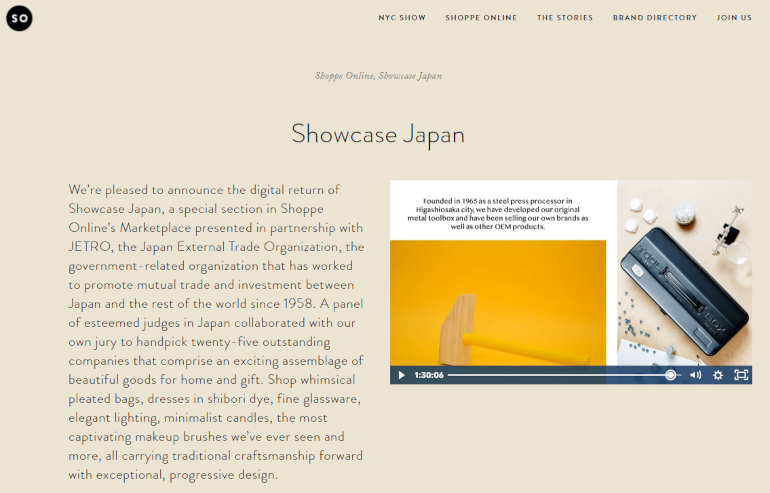
Task: Enter fullscreen mode on the video
Action: point(741,375)
